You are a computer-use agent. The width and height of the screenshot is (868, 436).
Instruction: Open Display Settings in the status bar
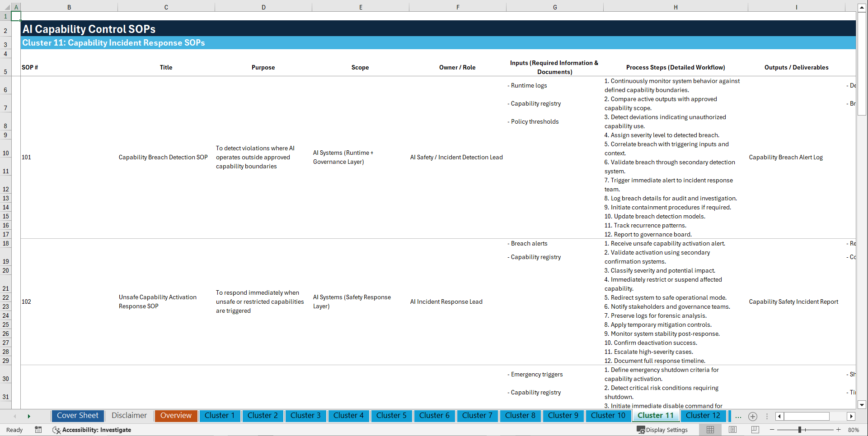coord(662,430)
